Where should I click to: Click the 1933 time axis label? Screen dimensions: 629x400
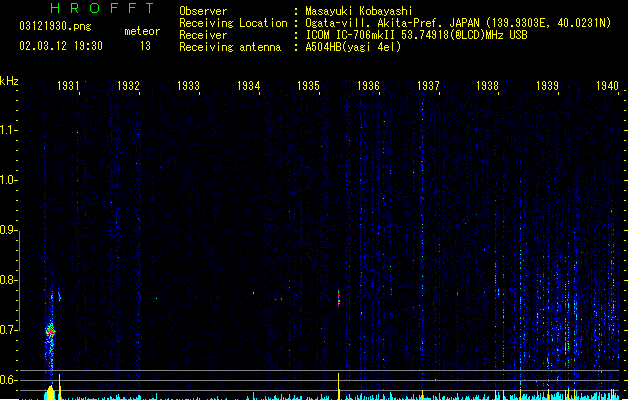[x=188, y=85]
